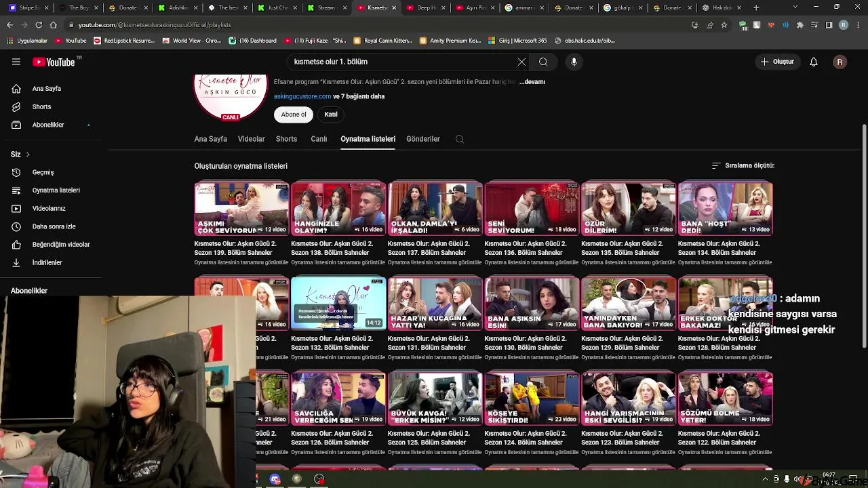The image size is (868, 488).
Task: Open the account avatar menu
Action: point(840,62)
